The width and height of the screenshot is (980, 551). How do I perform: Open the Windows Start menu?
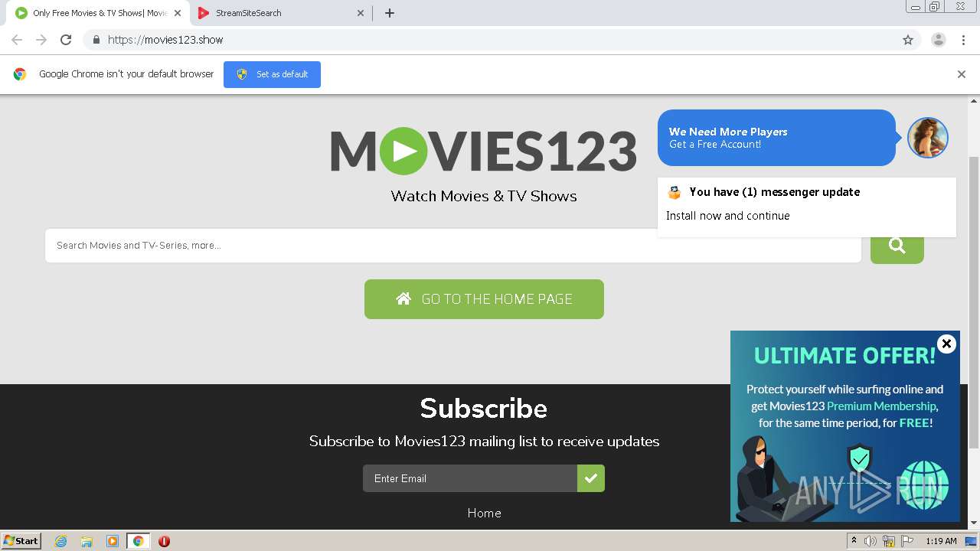[21, 541]
